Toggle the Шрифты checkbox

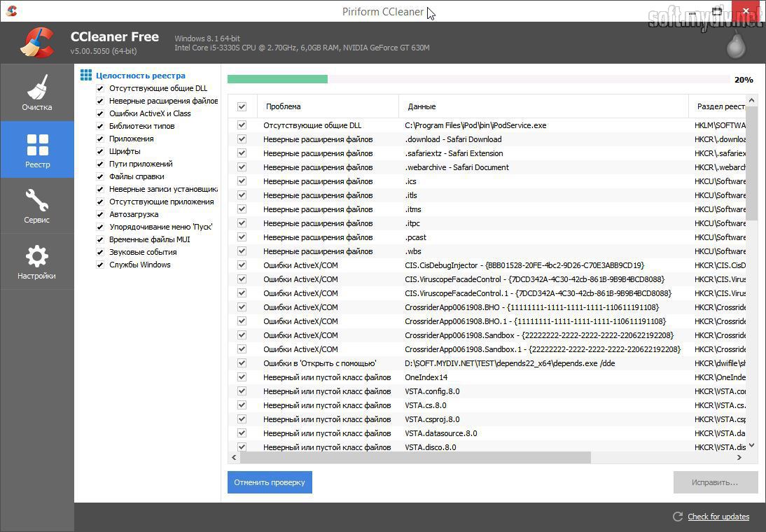pyautogui.click(x=100, y=151)
